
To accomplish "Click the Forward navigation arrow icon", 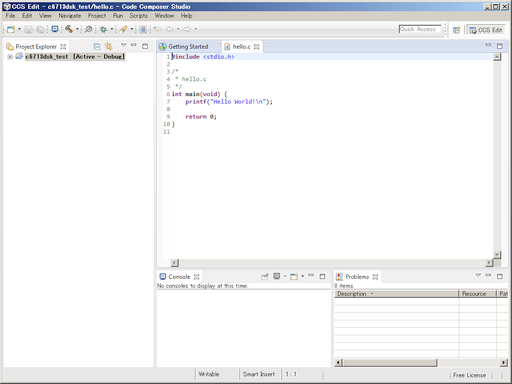I will [x=187, y=29].
